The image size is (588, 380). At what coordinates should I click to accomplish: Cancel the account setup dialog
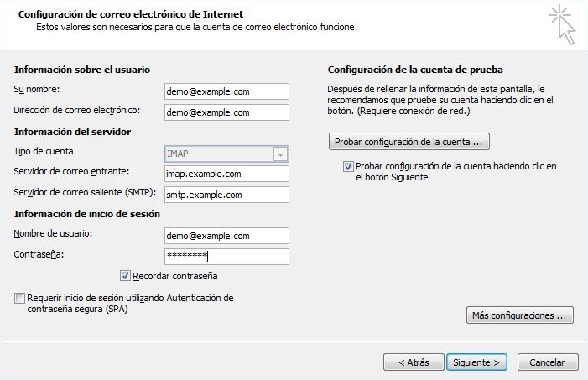coord(548,362)
